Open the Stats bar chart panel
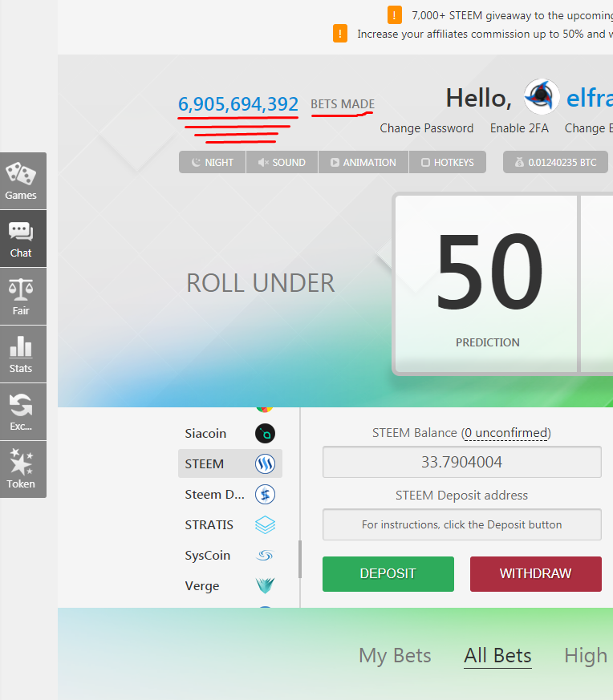The height and width of the screenshot is (700, 613). 22,354
